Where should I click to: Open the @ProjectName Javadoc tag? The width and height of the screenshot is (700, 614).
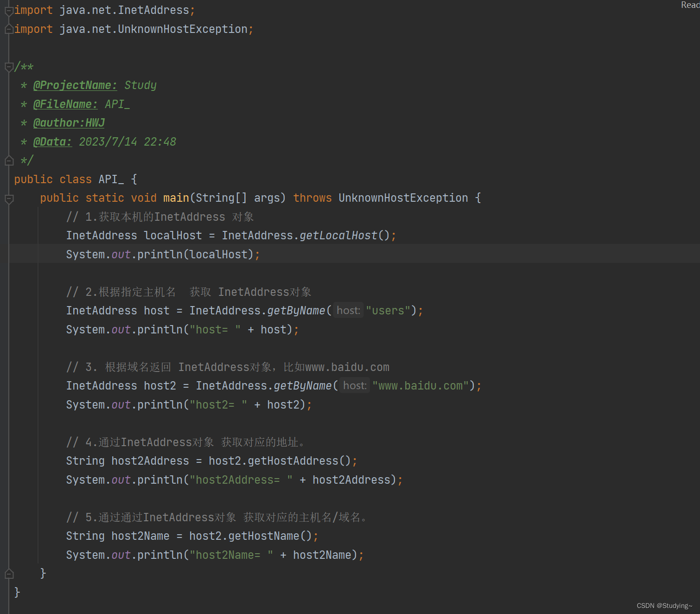pos(75,85)
